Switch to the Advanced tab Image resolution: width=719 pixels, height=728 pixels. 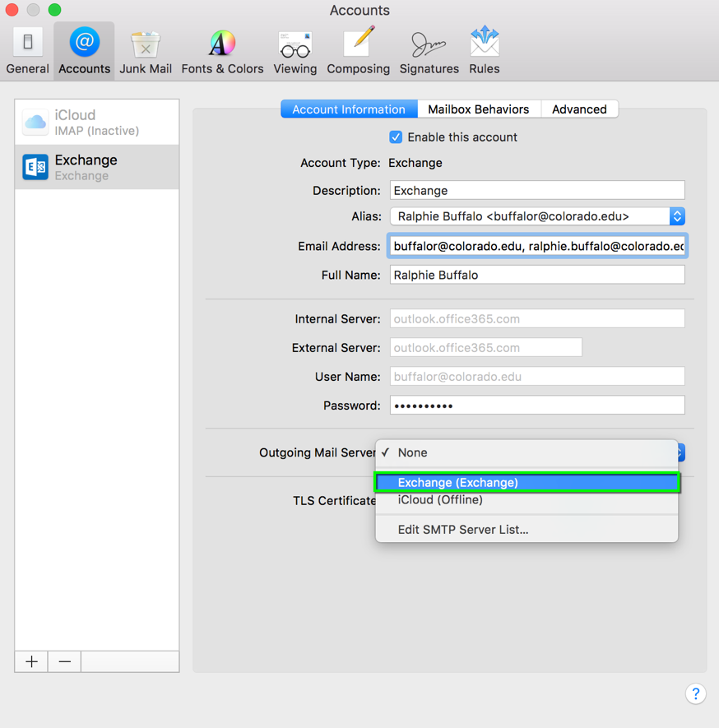click(x=579, y=109)
